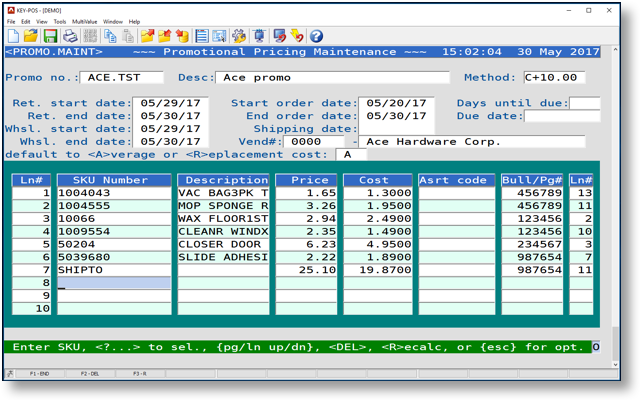Click the blue Help question mark icon

point(316,36)
